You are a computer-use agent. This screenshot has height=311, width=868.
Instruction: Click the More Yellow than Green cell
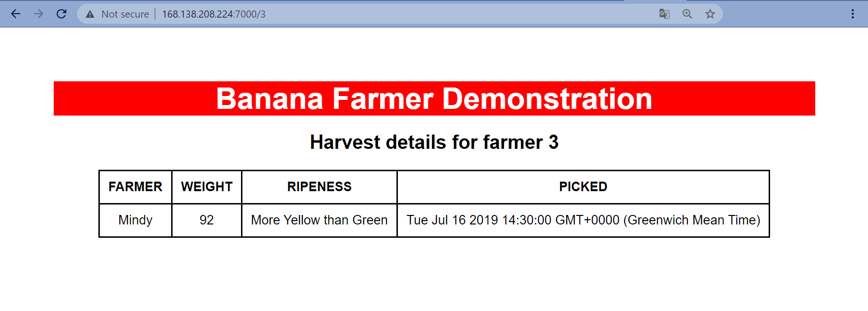pos(319,220)
